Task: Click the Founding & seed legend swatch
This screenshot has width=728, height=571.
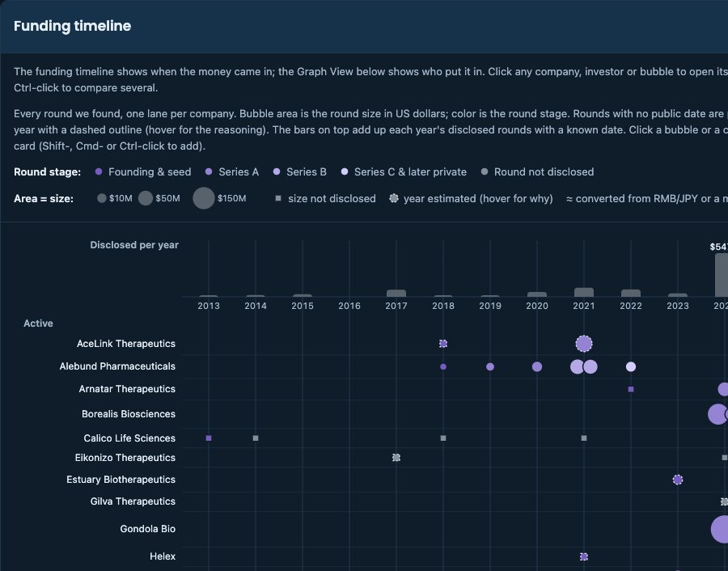Action: [x=99, y=171]
